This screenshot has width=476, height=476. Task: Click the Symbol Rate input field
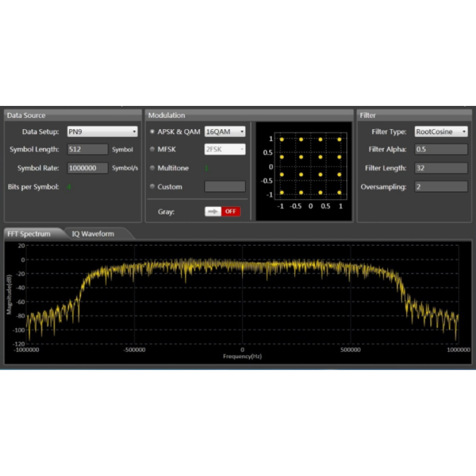pyautogui.click(x=87, y=168)
